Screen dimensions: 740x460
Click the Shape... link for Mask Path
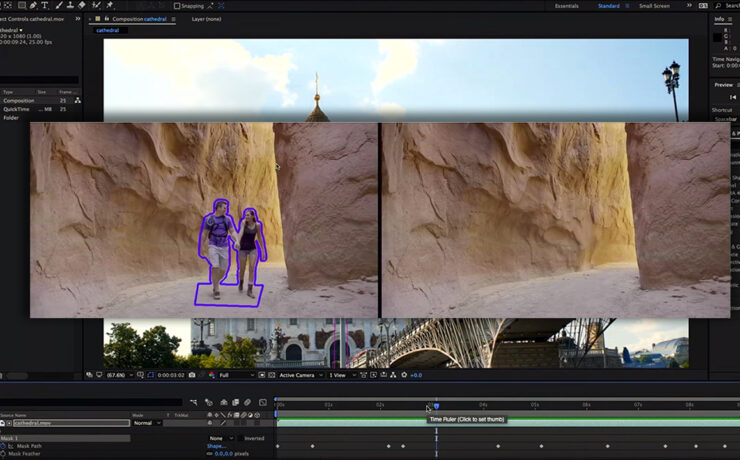[x=216, y=446]
